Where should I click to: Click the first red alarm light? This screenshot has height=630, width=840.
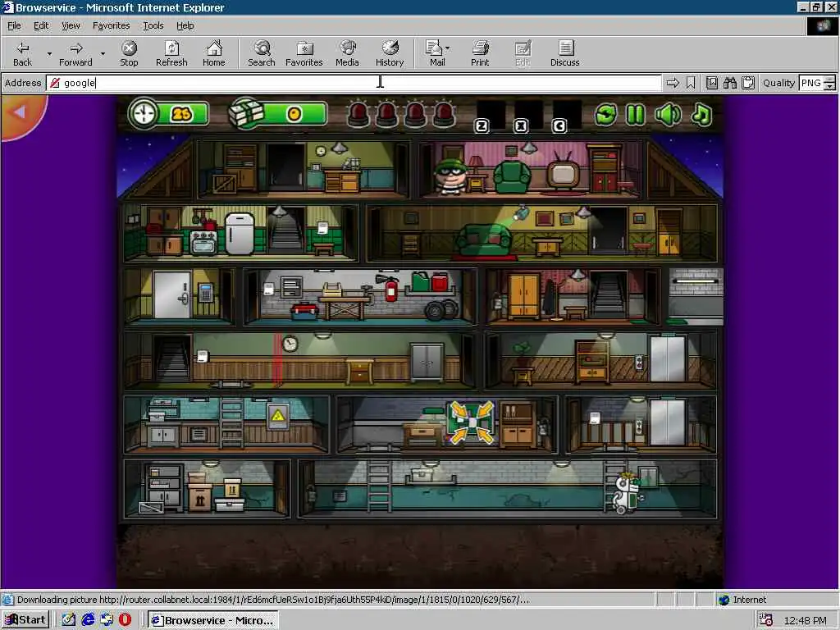pos(358,113)
